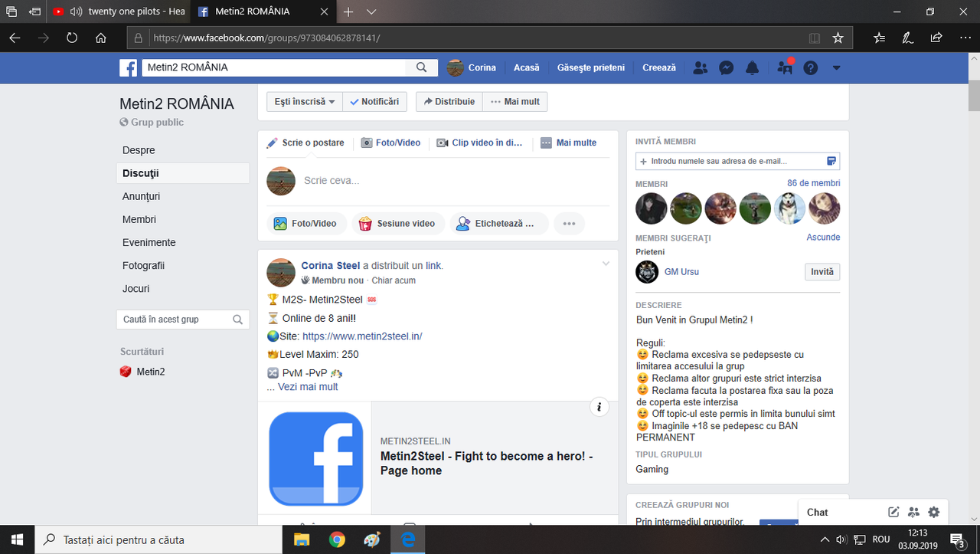This screenshot has height=554, width=980.
Task: Open the metin2steel.in site link
Action: pos(362,336)
